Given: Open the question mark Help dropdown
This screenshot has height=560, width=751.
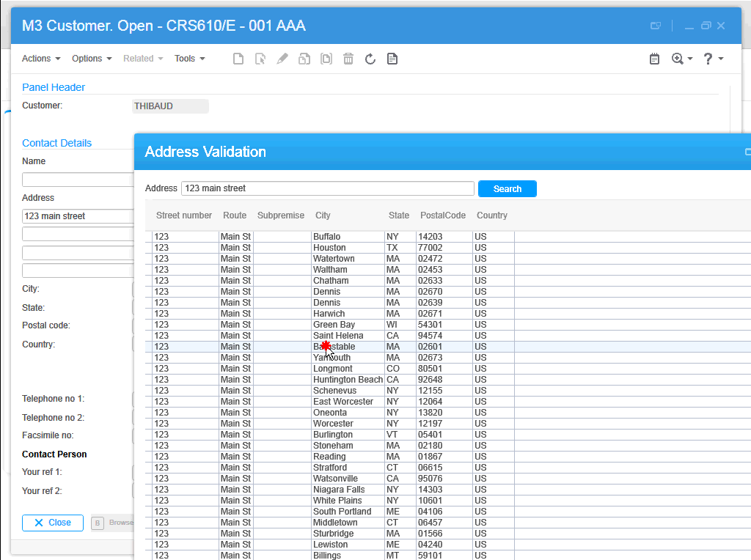Looking at the screenshot, I should [713, 59].
